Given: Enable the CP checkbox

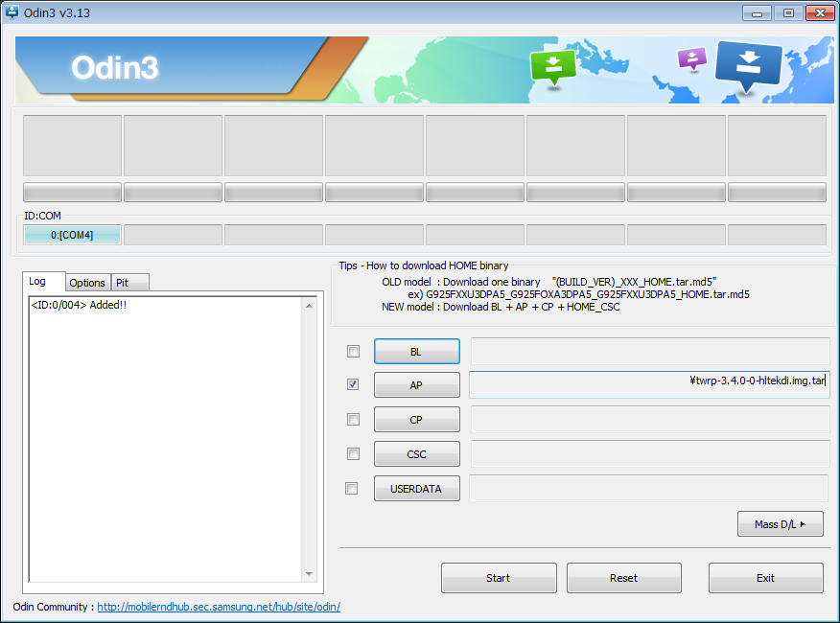Looking at the screenshot, I should tap(353, 419).
